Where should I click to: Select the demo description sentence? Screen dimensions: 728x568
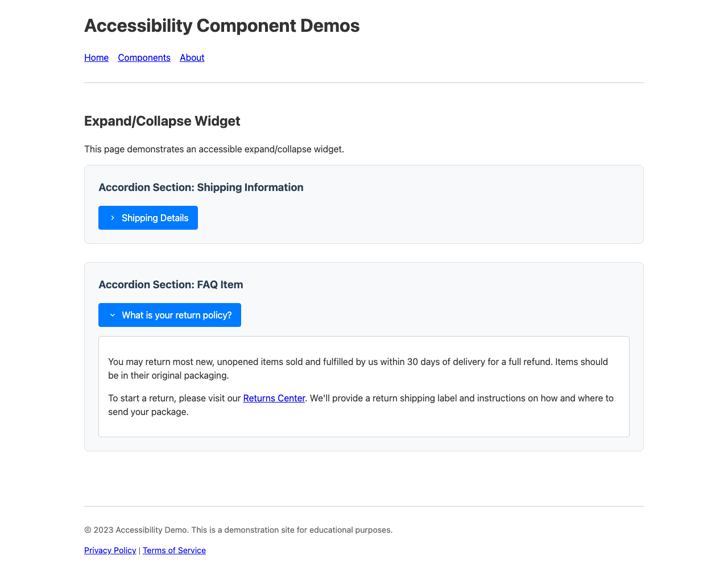pos(214,149)
